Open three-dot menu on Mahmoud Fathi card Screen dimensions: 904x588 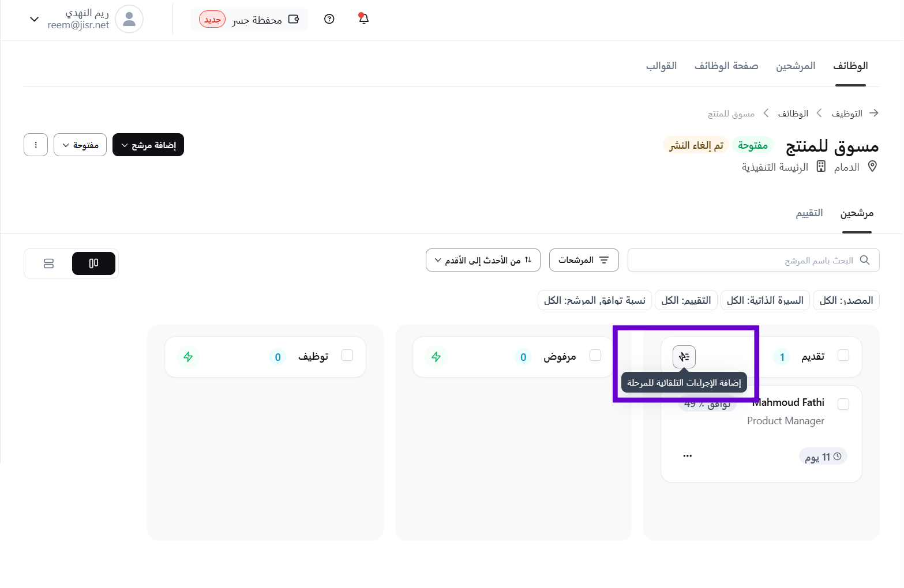687,456
